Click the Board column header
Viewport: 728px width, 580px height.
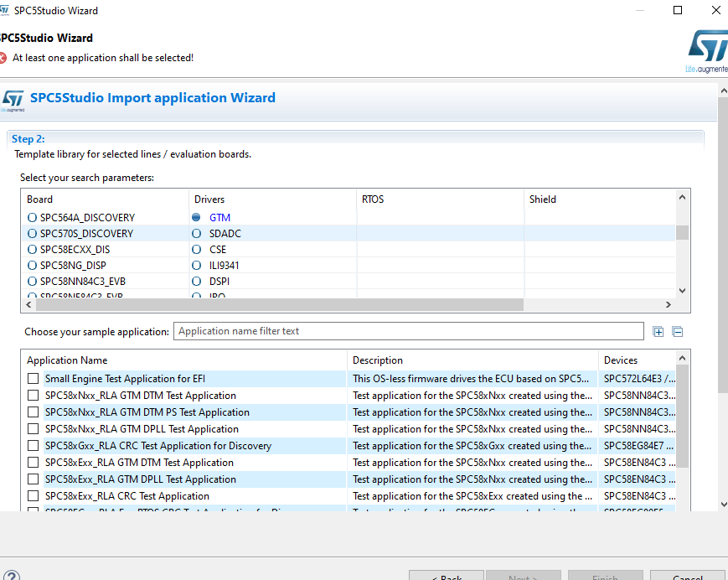(105, 199)
